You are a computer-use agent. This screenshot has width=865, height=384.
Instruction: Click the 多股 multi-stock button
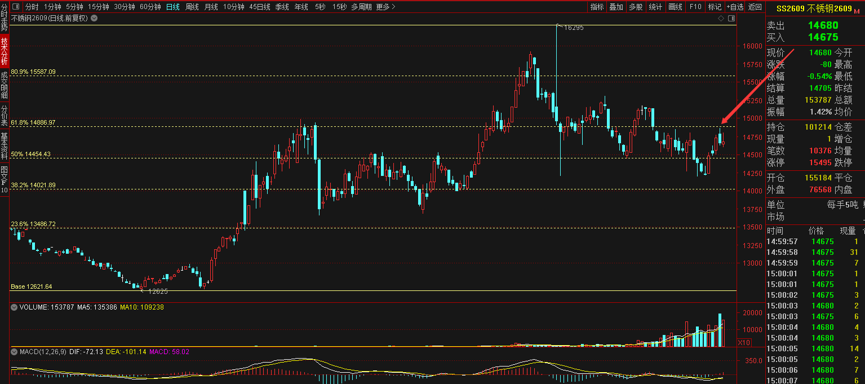coord(636,7)
